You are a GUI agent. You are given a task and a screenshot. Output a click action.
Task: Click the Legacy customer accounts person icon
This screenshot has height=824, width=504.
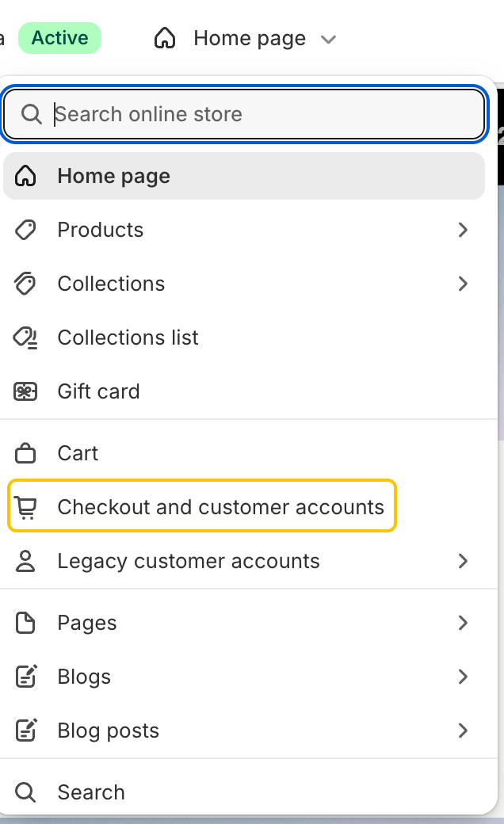[25, 561]
